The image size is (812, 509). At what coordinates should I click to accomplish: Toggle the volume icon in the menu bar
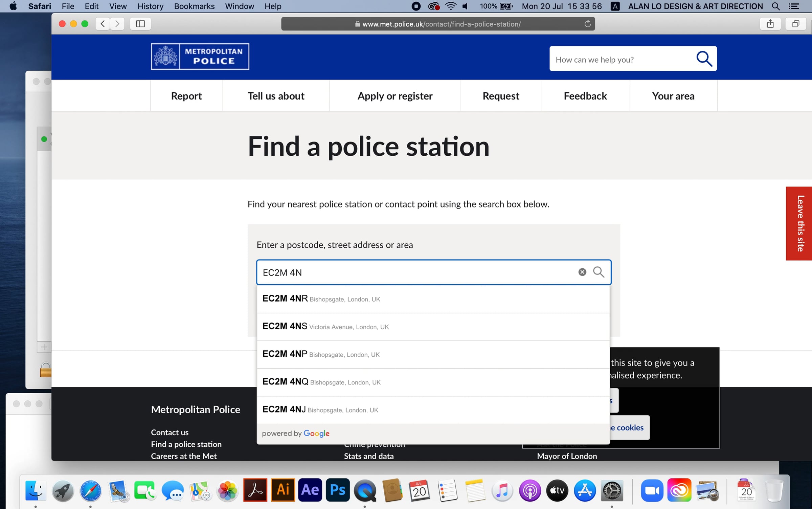click(466, 6)
